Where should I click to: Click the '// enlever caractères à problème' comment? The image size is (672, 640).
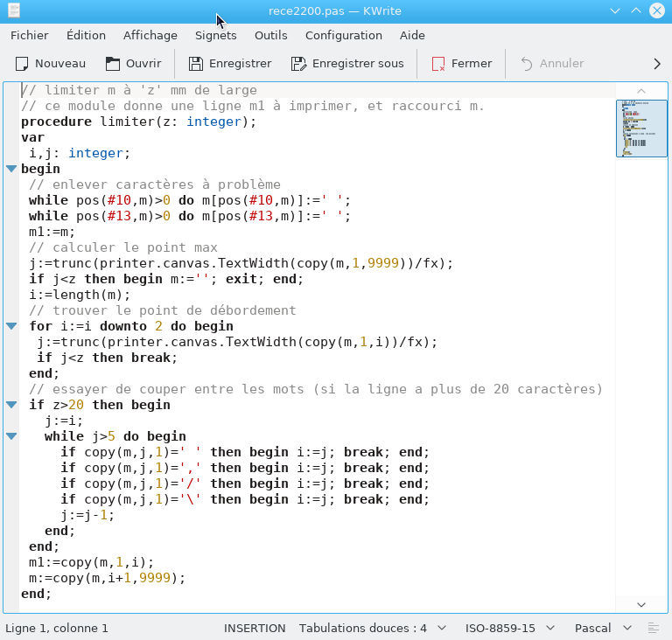[155, 184]
